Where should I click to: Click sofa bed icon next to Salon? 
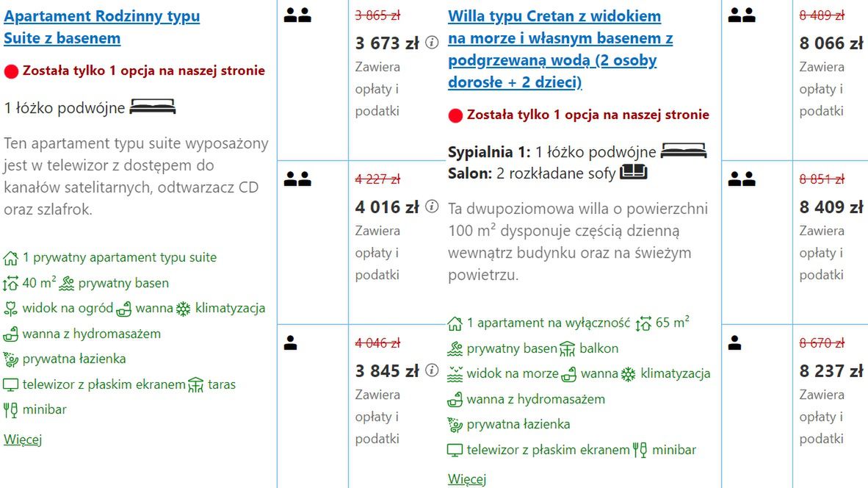tap(633, 172)
